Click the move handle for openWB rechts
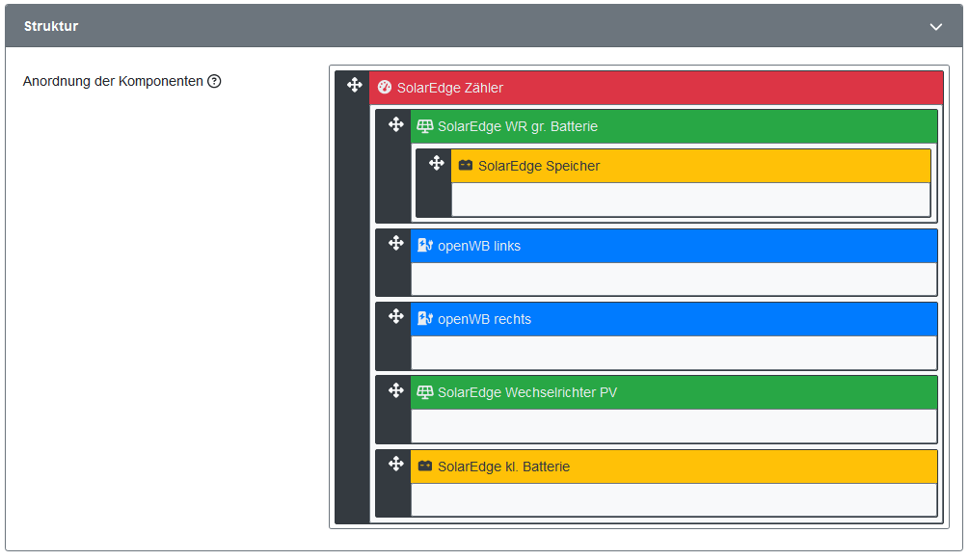The height and width of the screenshot is (560, 969). coord(396,316)
